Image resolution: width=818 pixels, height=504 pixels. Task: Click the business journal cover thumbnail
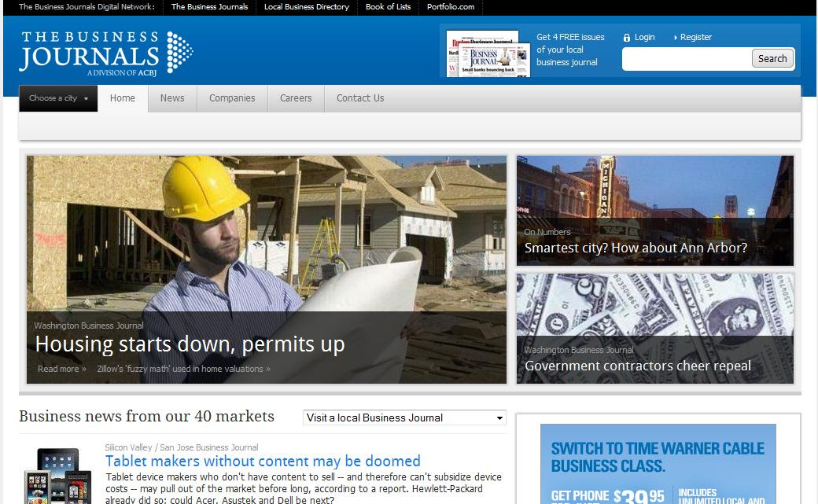point(488,53)
